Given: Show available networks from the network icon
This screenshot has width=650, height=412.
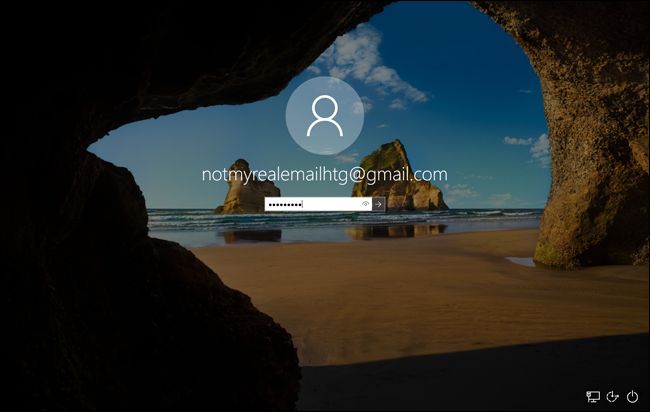Looking at the screenshot, I should coord(593,397).
